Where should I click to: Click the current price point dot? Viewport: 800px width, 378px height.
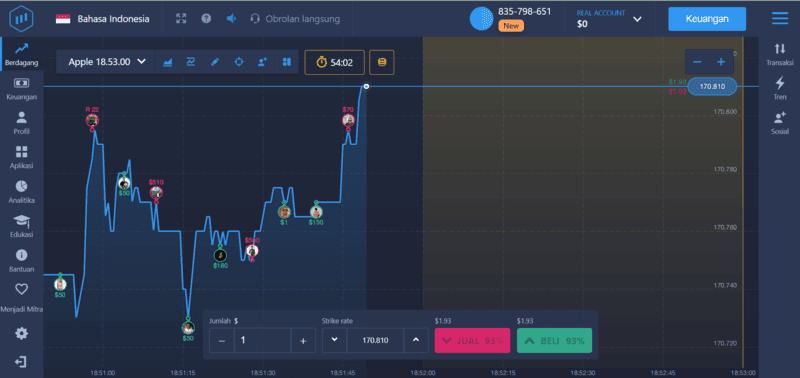[x=366, y=86]
